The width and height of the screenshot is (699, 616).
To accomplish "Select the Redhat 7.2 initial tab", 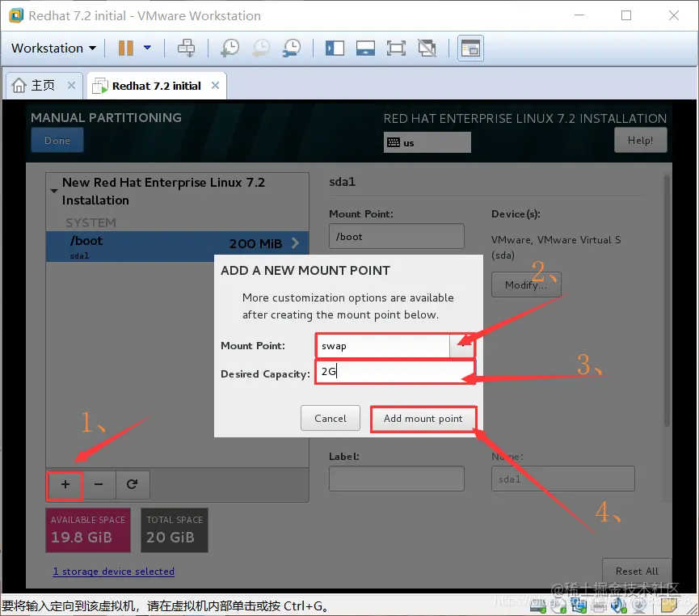I will [x=157, y=86].
